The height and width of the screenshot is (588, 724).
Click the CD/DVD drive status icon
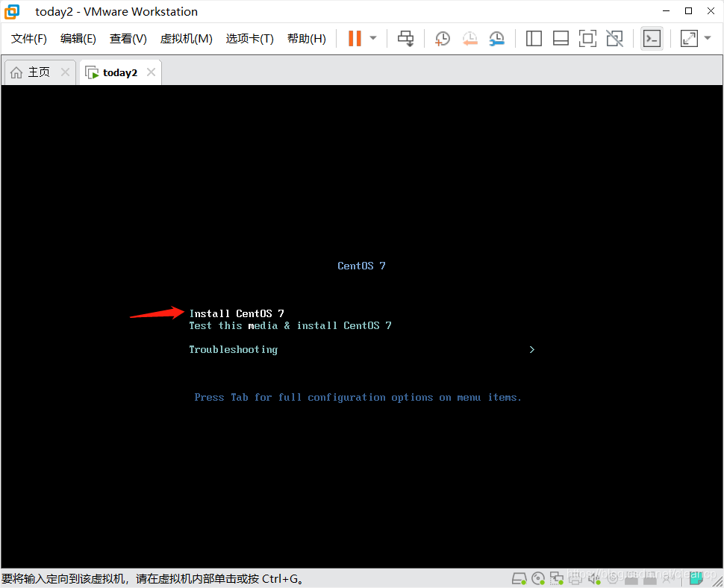point(538,578)
